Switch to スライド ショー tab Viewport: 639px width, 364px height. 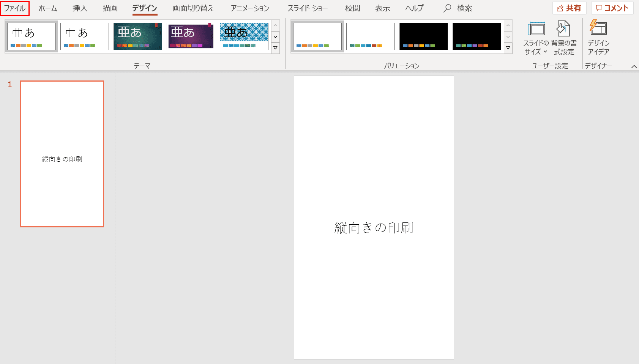click(308, 8)
